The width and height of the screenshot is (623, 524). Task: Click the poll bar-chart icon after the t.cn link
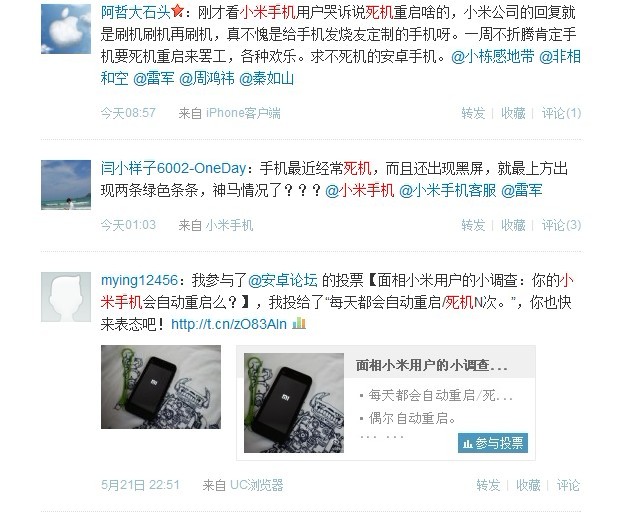(x=299, y=323)
